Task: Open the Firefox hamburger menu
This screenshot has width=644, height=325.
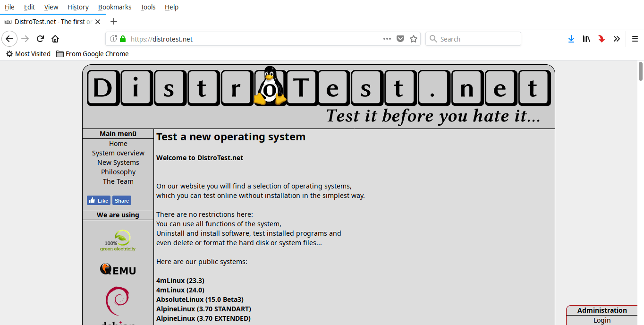Action: (635, 39)
